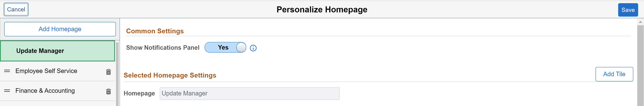Click the Cancel button
Screen dimensions: 644x106
coord(16,10)
